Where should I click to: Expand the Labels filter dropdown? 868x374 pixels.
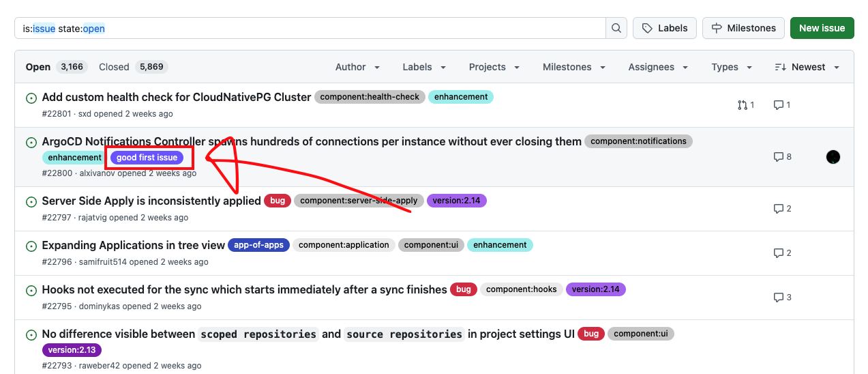424,67
